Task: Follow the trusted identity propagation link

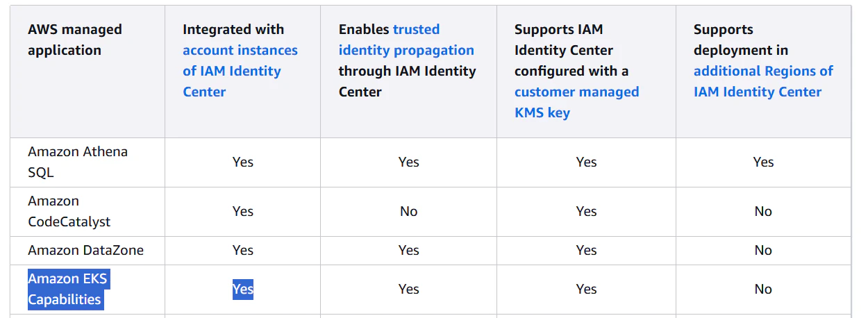Action: pyautogui.click(x=406, y=40)
